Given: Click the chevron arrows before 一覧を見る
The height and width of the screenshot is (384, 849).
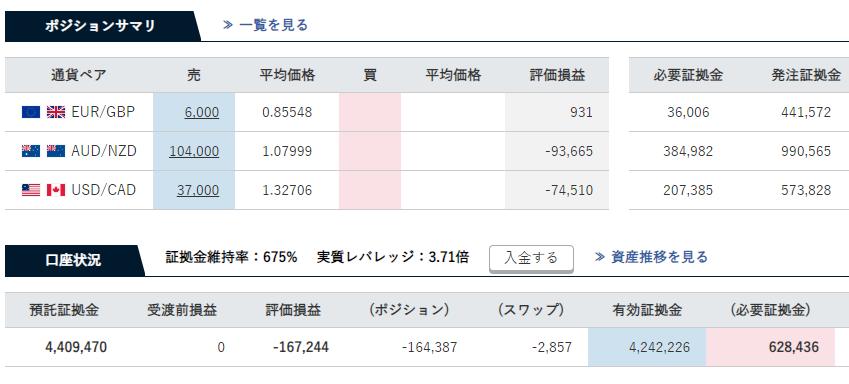Looking at the screenshot, I should click(228, 25).
